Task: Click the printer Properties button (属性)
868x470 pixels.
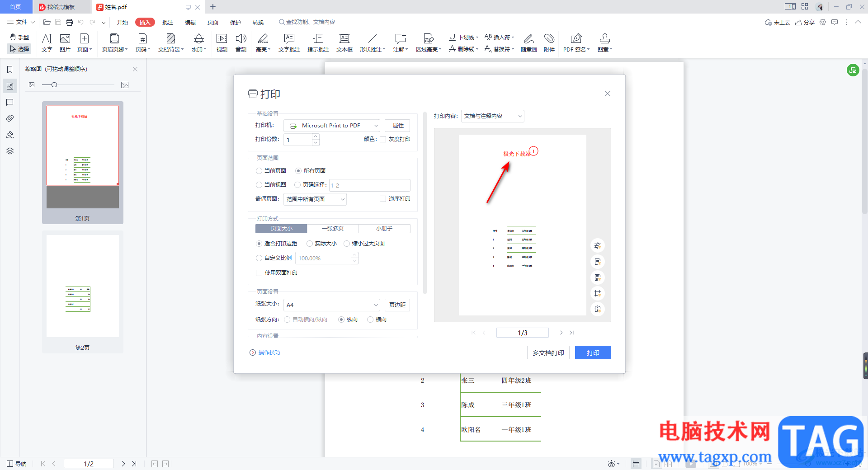Action: pos(398,126)
